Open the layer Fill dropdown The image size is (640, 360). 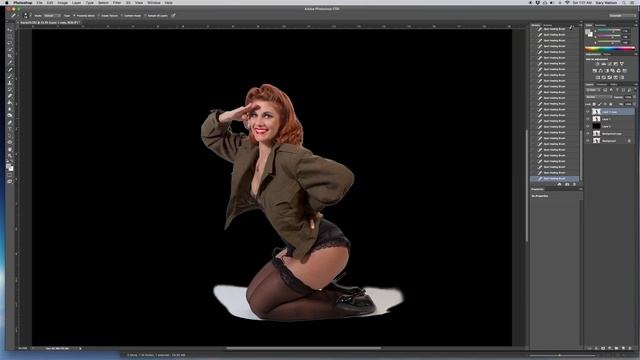634,104
